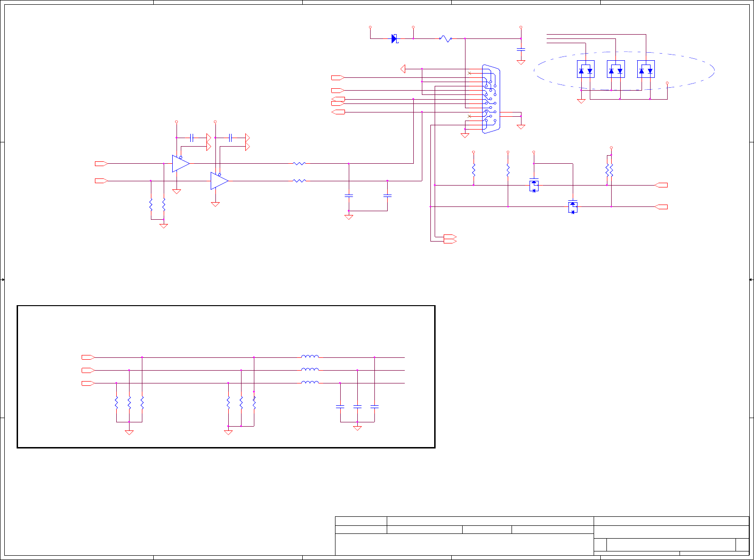Image resolution: width=754 pixels, height=560 pixels.
Task: Click the upper port at the far right
Action: click(x=661, y=185)
